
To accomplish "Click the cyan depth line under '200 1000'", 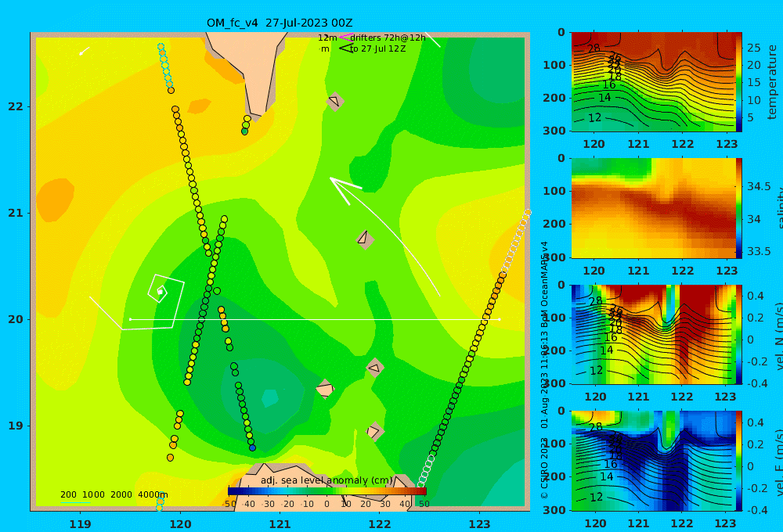I will (x=75, y=502).
